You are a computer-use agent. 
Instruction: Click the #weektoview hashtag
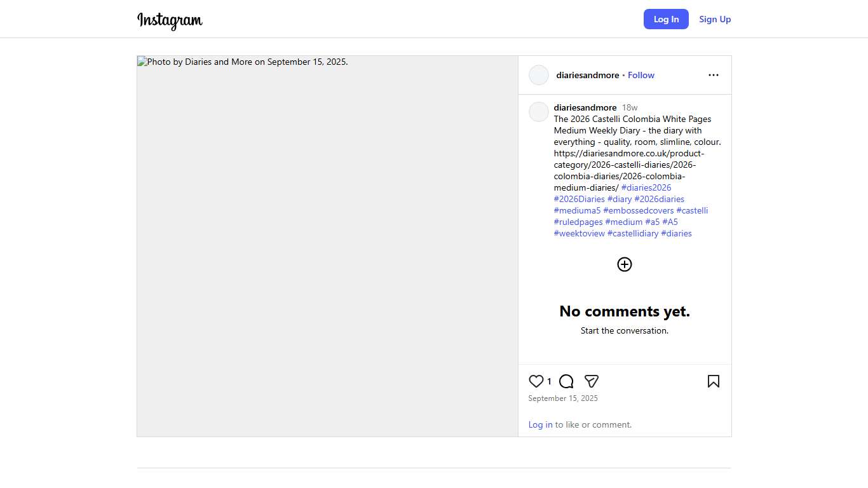click(x=579, y=233)
